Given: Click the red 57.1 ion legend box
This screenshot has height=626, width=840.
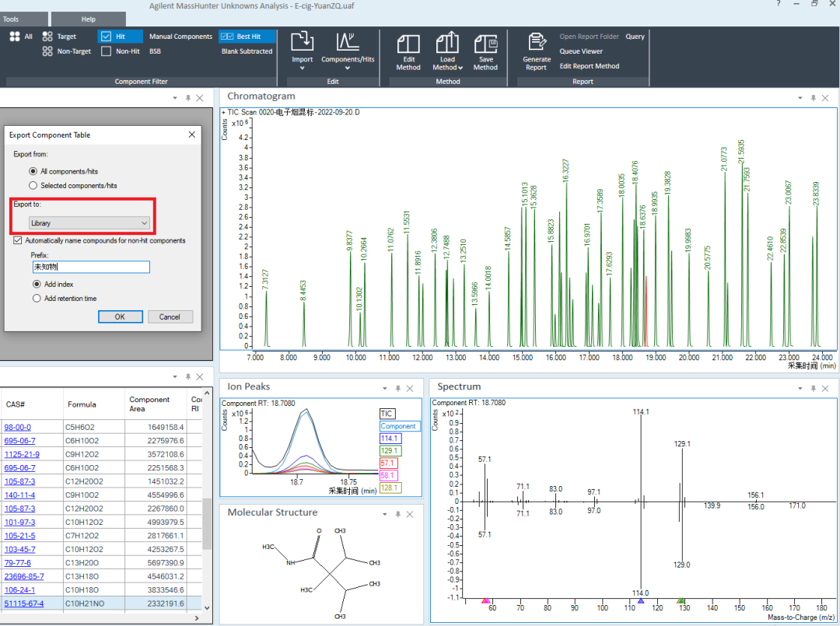Looking at the screenshot, I should click(x=388, y=463).
